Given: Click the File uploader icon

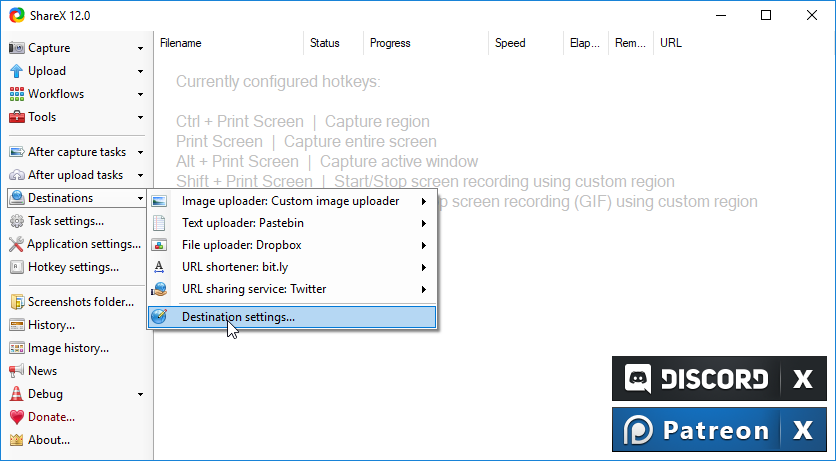Looking at the screenshot, I should pos(159,245).
